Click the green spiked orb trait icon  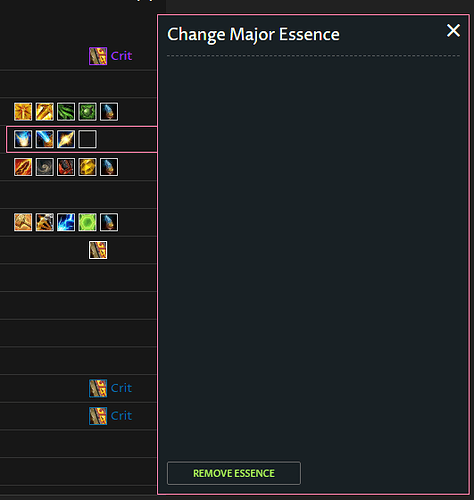click(87, 112)
